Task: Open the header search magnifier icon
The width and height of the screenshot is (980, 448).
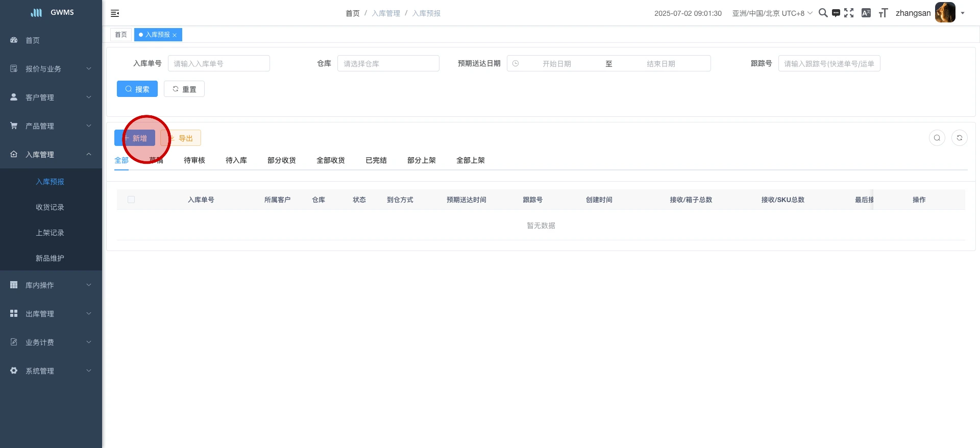Action: click(x=823, y=13)
